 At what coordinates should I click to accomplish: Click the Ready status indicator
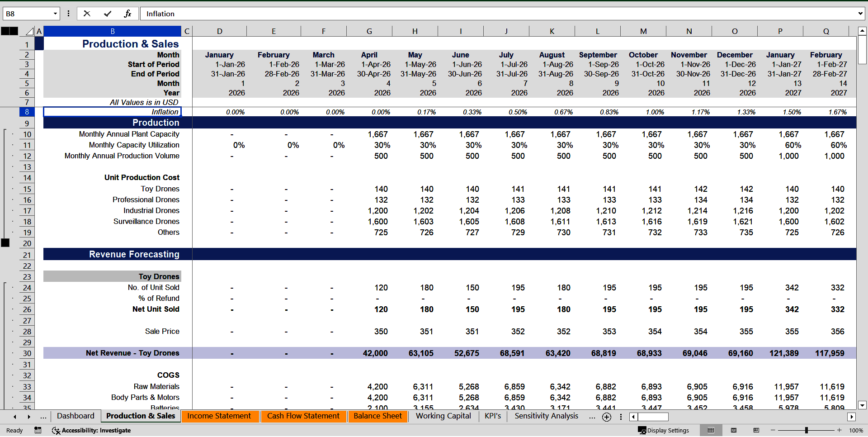click(x=14, y=430)
